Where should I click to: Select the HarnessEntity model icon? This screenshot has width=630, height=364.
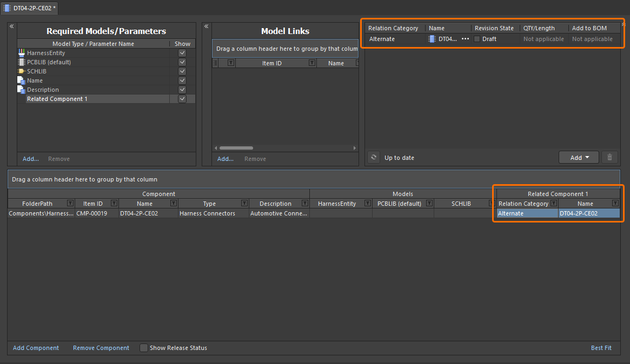[22, 53]
